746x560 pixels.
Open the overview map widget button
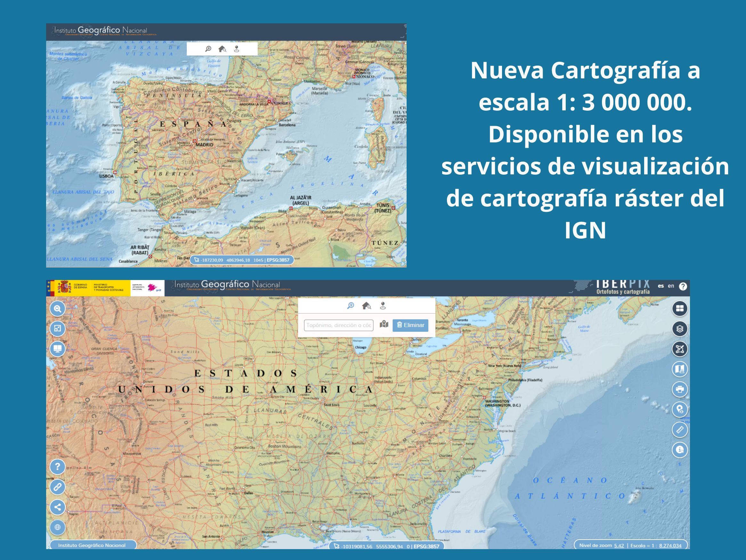tap(57, 328)
